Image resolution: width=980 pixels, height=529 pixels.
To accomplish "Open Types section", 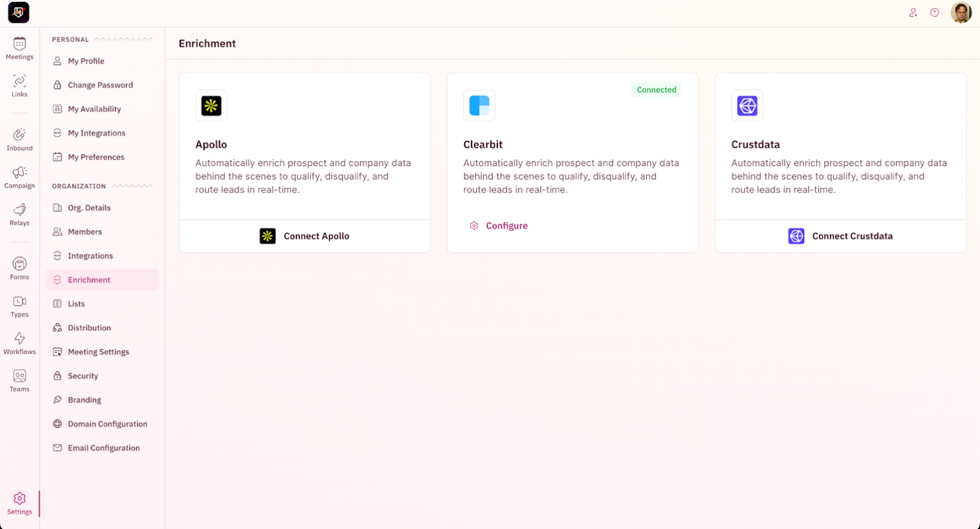I will click(20, 306).
